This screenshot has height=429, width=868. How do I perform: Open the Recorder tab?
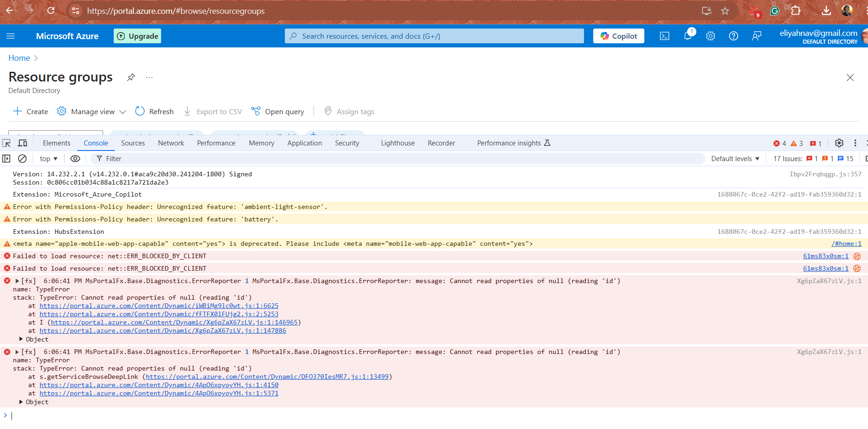click(441, 143)
